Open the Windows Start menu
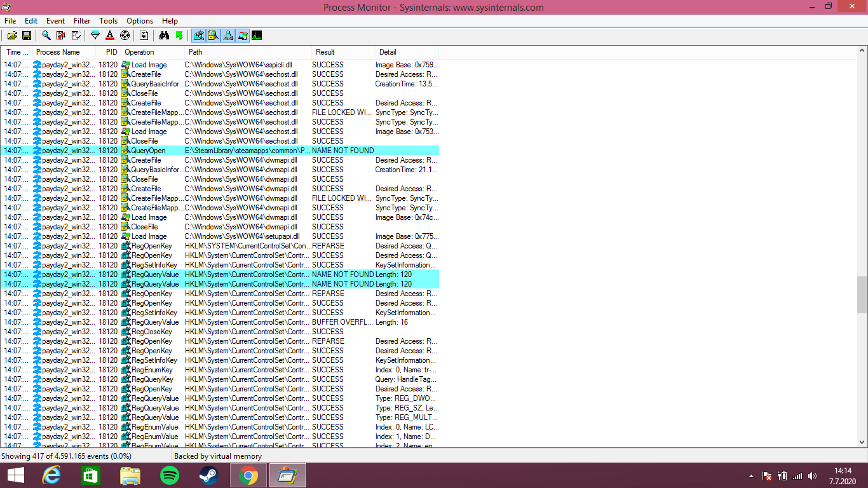This screenshot has width=868, height=488. (16, 475)
